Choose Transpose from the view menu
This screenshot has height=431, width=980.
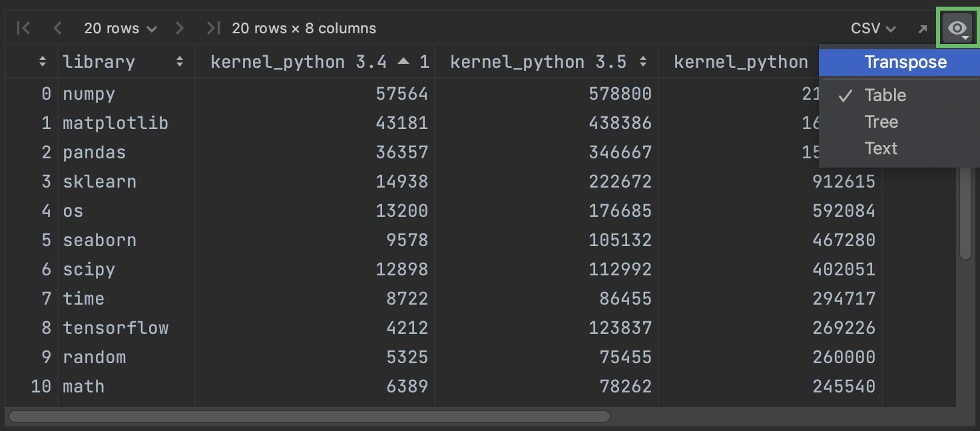coord(905,63)
